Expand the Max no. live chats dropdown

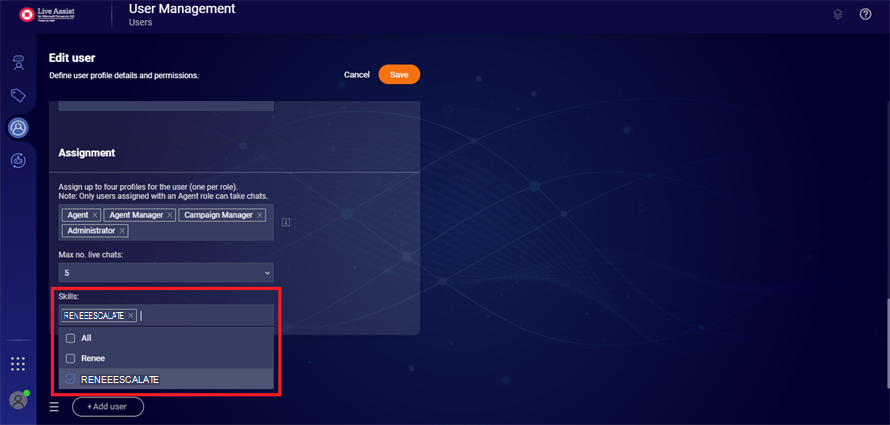pos(166,272)
